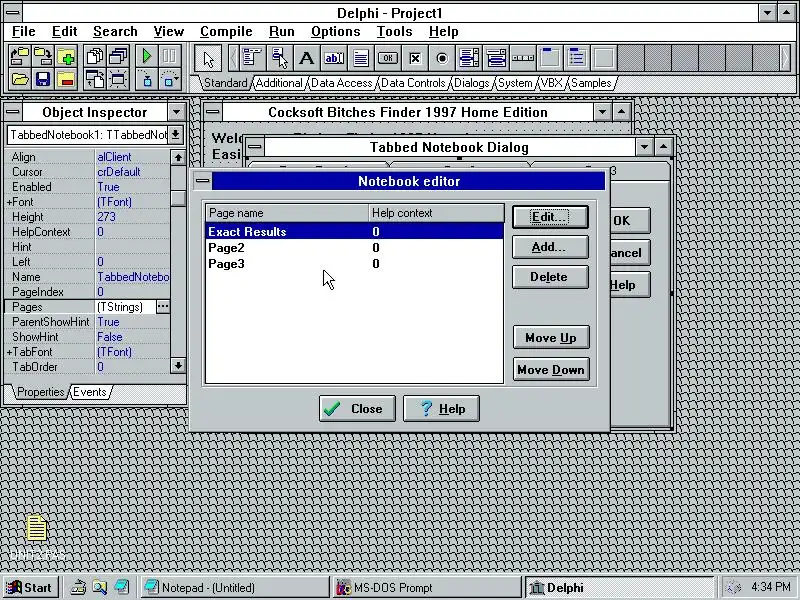Switch to the Events tab in Object Inspector

click(x=90, y=392)
